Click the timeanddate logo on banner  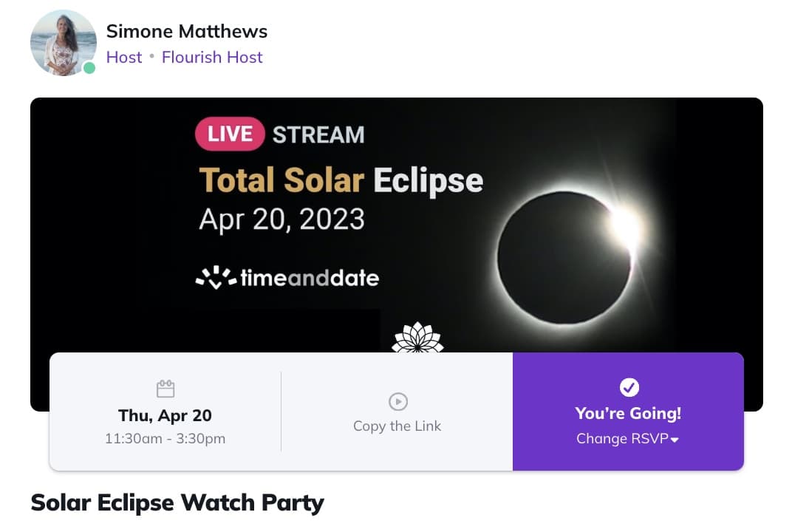tap(287, 278)
